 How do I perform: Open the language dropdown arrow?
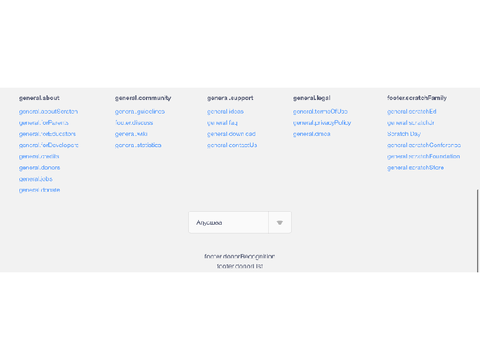pyautogui.click(x=280, y=222)
